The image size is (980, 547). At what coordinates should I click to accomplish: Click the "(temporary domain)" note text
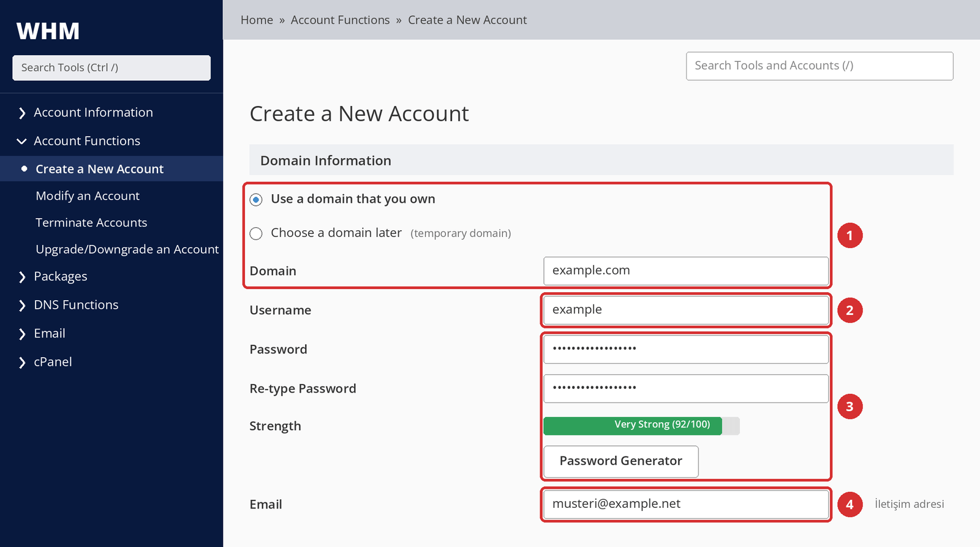click(461, 233)
